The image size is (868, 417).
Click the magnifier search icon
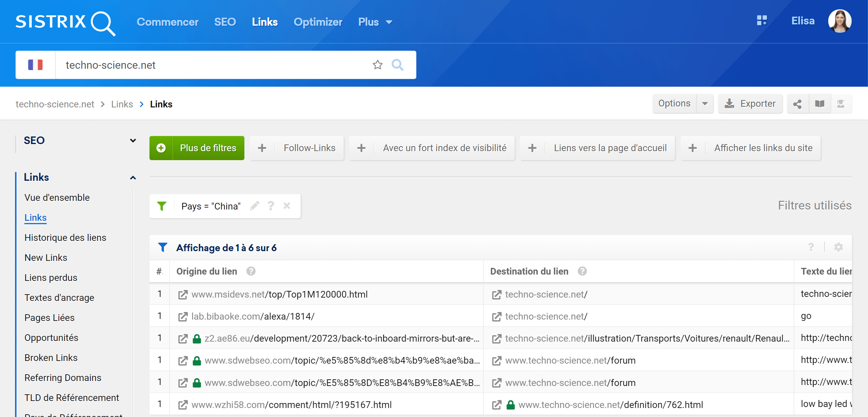point(398,65)
